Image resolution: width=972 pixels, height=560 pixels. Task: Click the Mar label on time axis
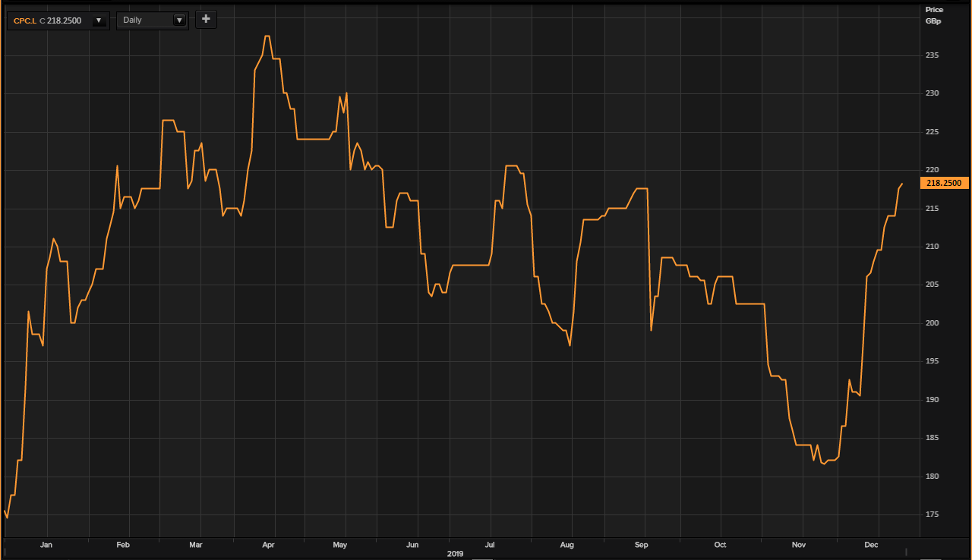pos(195,545)
